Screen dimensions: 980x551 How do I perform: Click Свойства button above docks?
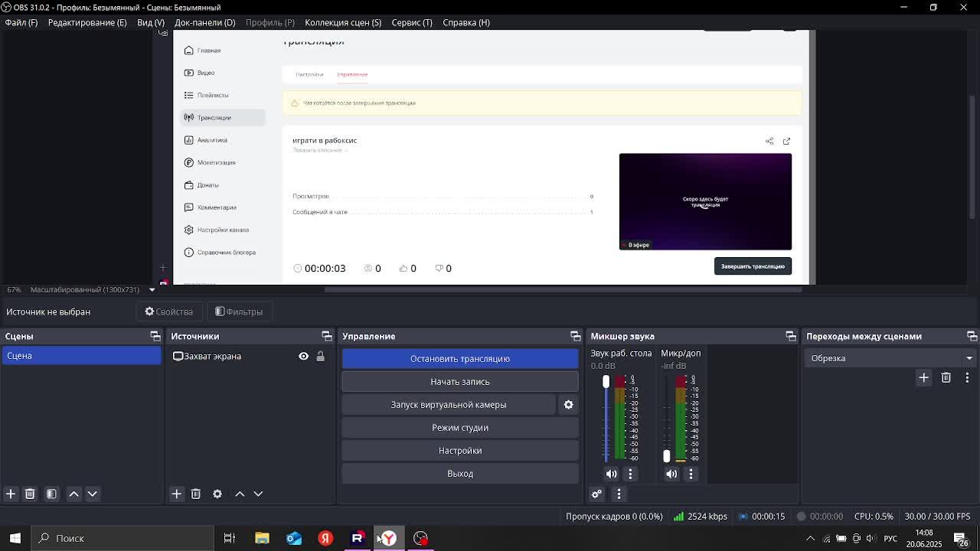(x=169, y=312)
